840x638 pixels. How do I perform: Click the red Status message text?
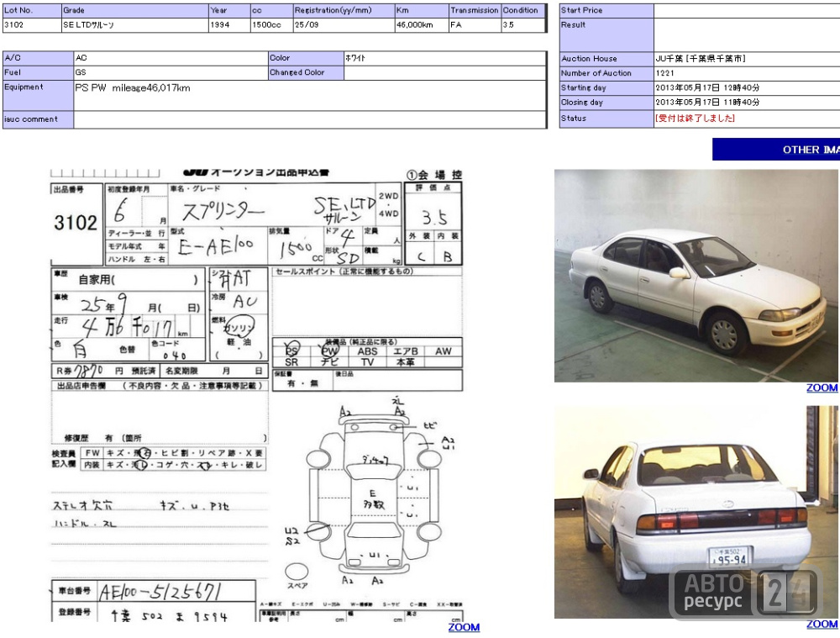(x=695, y=118)
